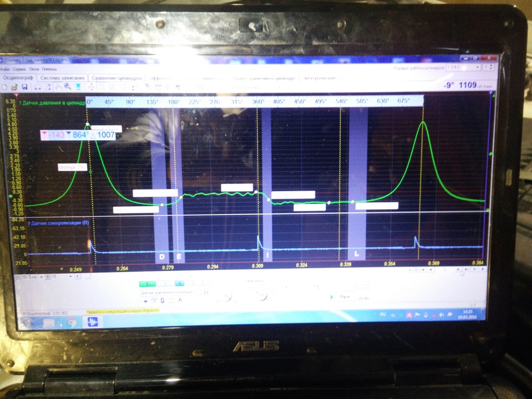532x399 pixels.
Task: Click the 540° mark on the angle ruler
Action: (x=341, y=101)
